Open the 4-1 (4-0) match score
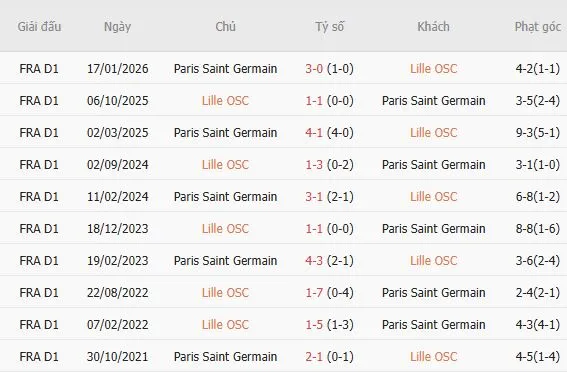This screenshot has height=372, width=567. coord(329,133)
